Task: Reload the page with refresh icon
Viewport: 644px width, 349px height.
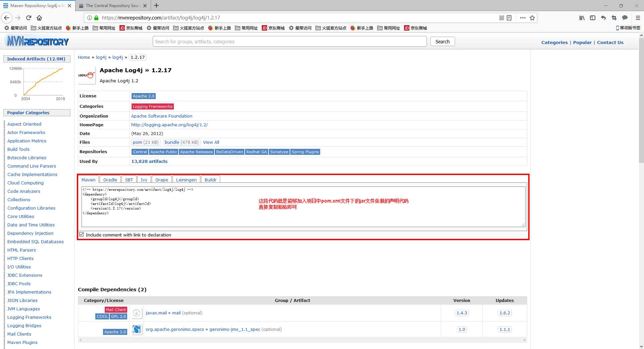Action: [x=29, y=18]
